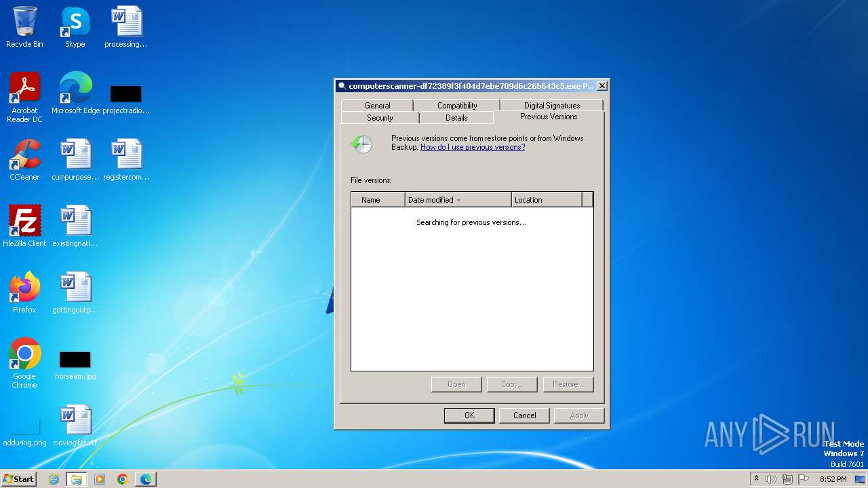Switch to the Digital Signatures tab

pos(552,105)
